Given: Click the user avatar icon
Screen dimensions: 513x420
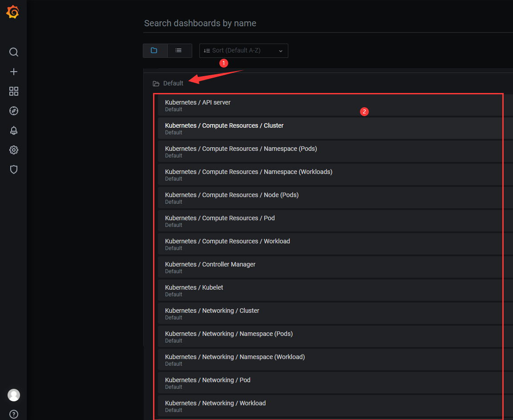Looking at the screenshot, I should click(14, 395).
